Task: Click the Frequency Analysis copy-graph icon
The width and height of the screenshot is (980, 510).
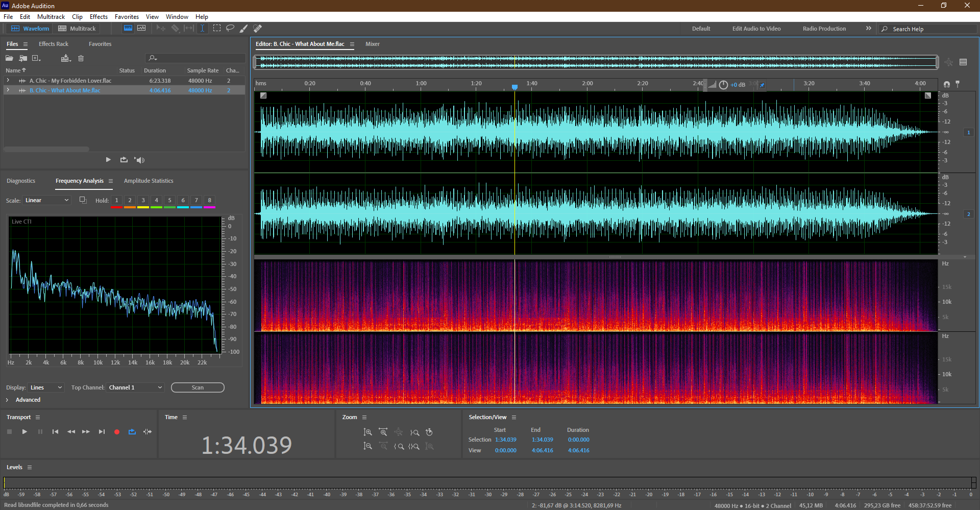Action: (x=83, y=200)
